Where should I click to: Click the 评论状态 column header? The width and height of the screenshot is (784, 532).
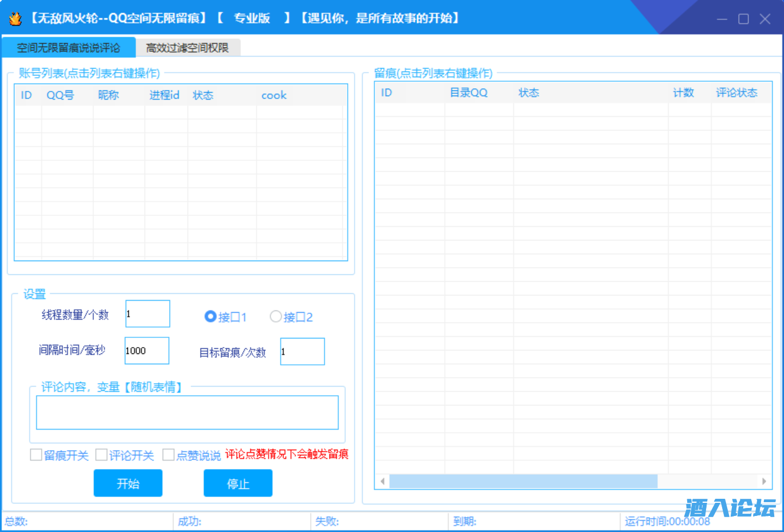tap(736, 93)
